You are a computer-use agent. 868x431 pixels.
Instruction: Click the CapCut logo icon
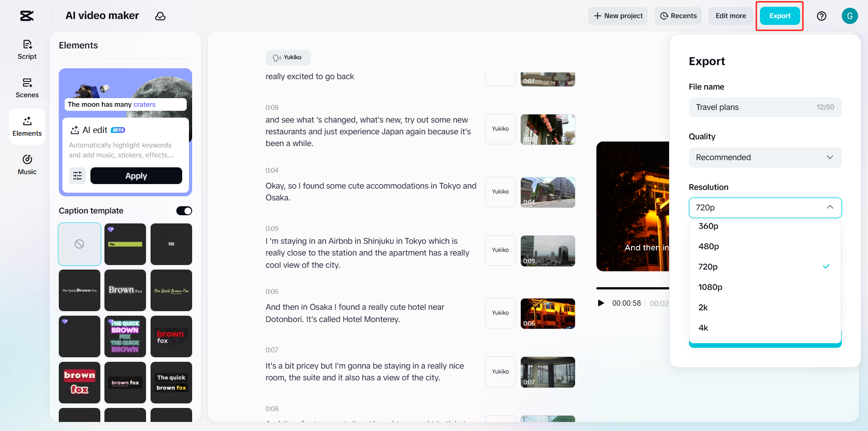click(27, 16)
